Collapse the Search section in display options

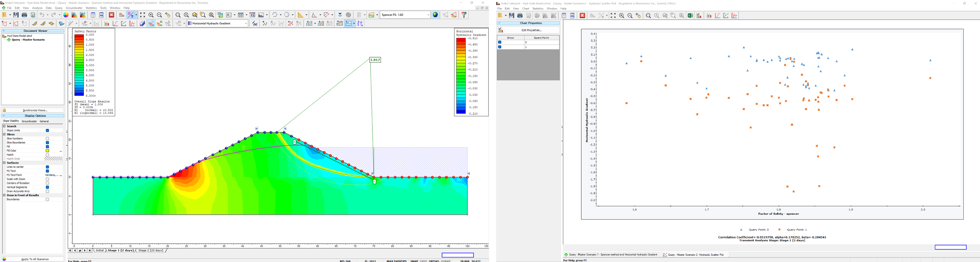click(4, 127)
